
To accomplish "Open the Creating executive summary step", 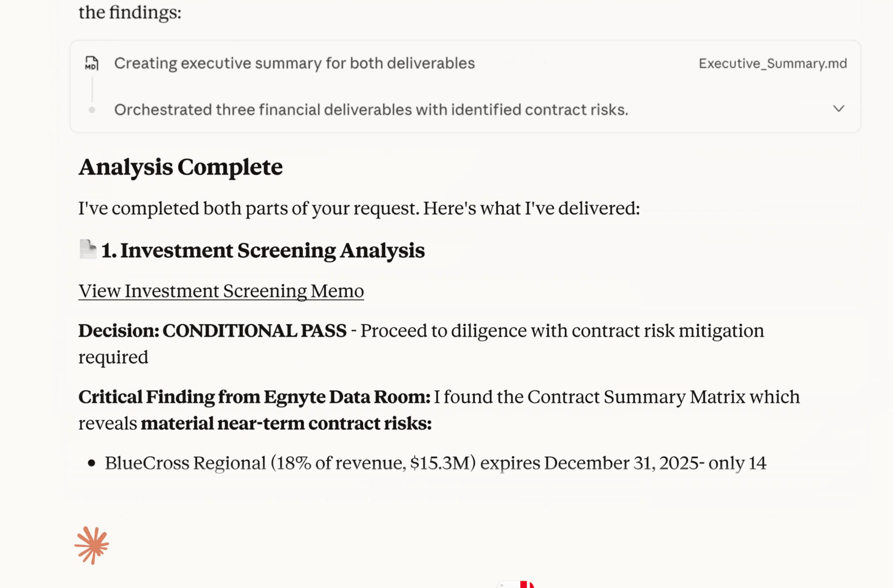I will coord(294,63).
